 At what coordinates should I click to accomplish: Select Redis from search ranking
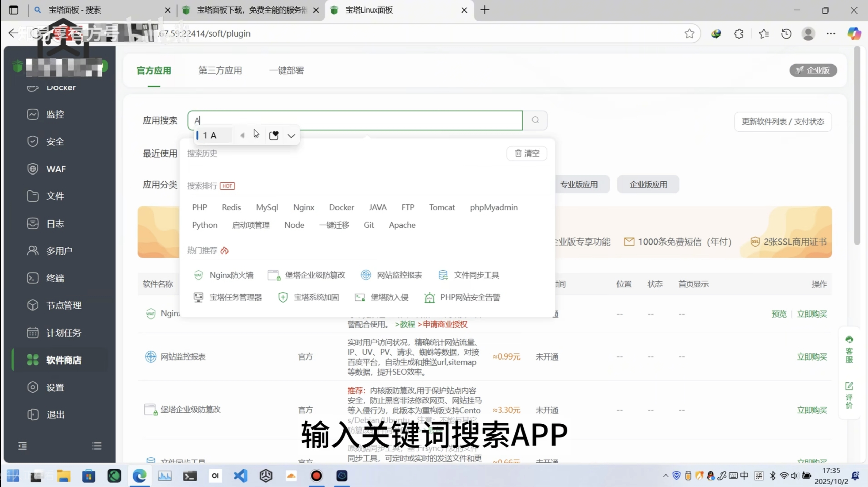click(x=231, y=207)
